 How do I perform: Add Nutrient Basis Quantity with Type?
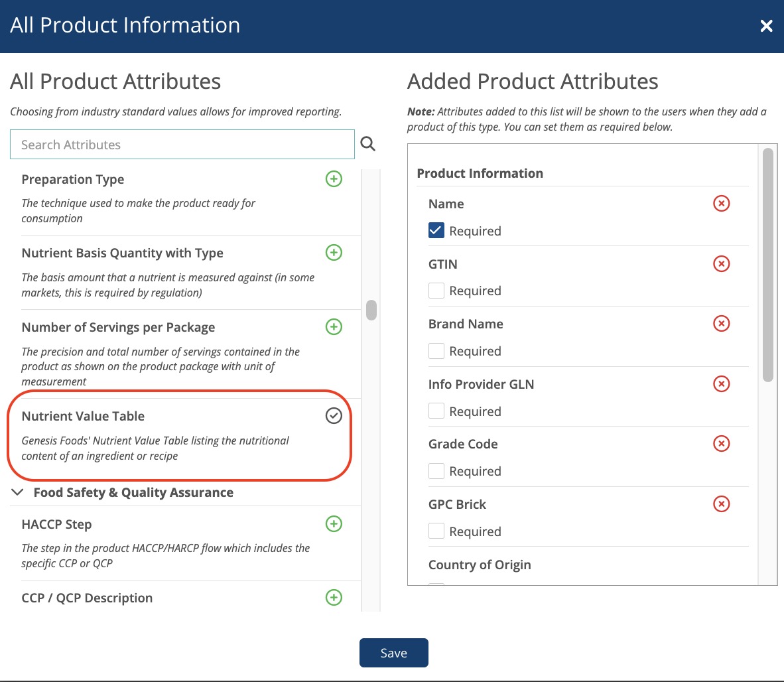pos(334,253)
